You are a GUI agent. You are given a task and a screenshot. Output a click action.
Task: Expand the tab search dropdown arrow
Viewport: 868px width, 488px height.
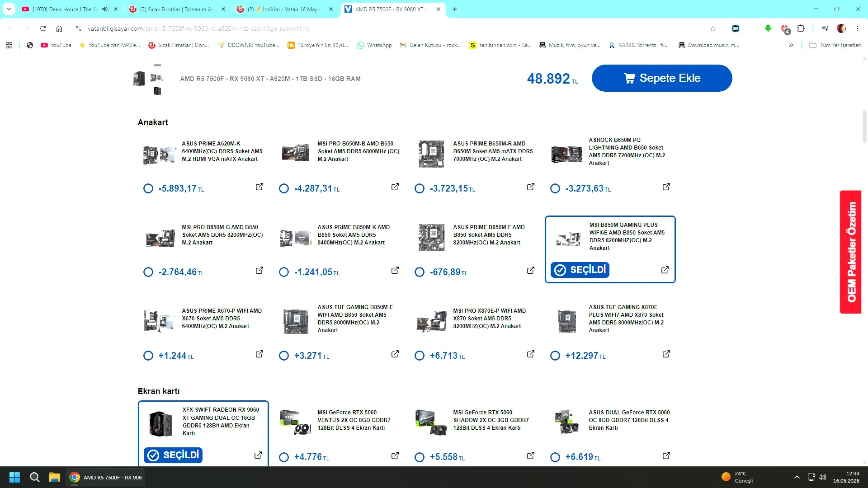(9, 9)
